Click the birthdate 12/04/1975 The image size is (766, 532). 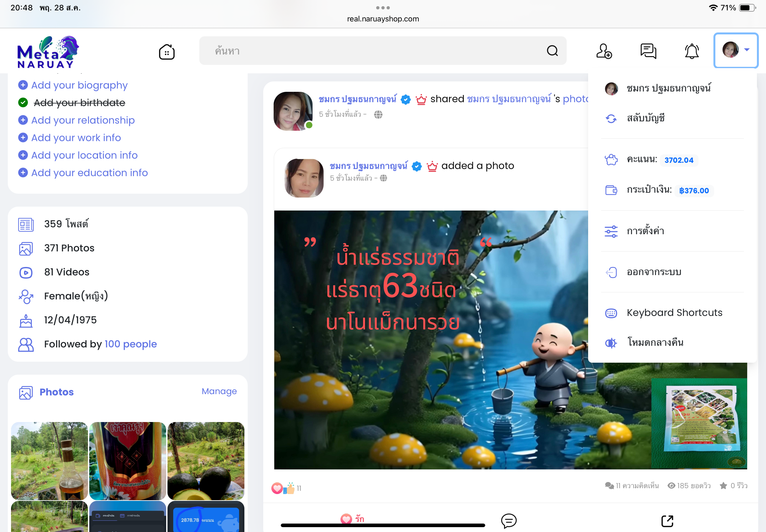click(x=70, y=320)
